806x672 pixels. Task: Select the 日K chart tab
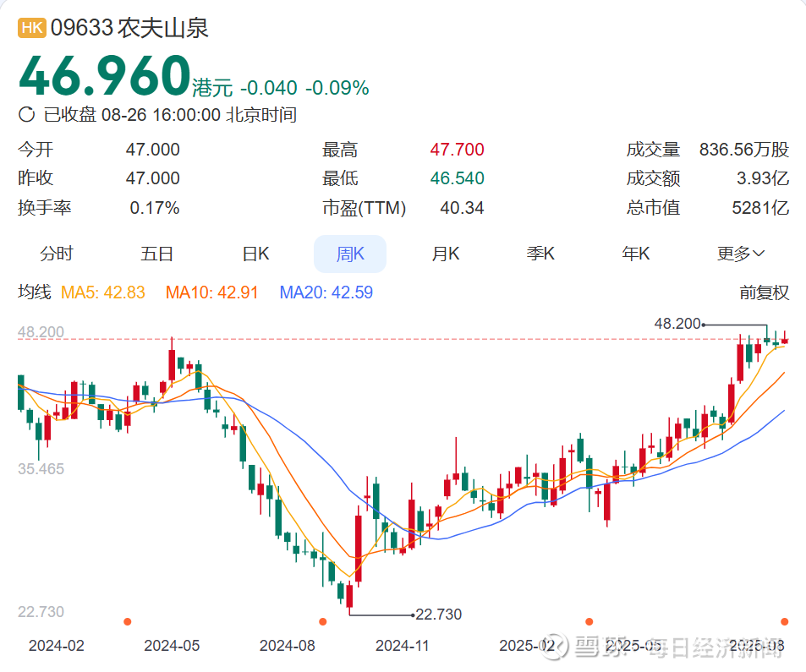[x=255, y=254]
